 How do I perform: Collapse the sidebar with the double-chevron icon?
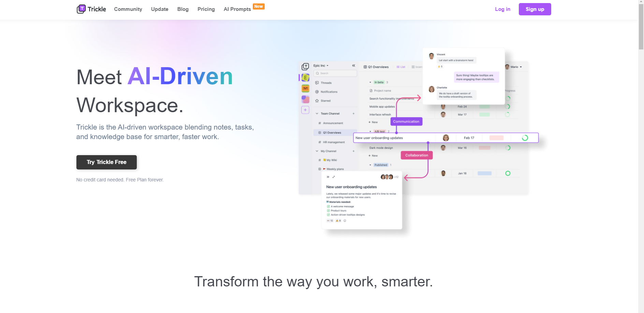354,65
